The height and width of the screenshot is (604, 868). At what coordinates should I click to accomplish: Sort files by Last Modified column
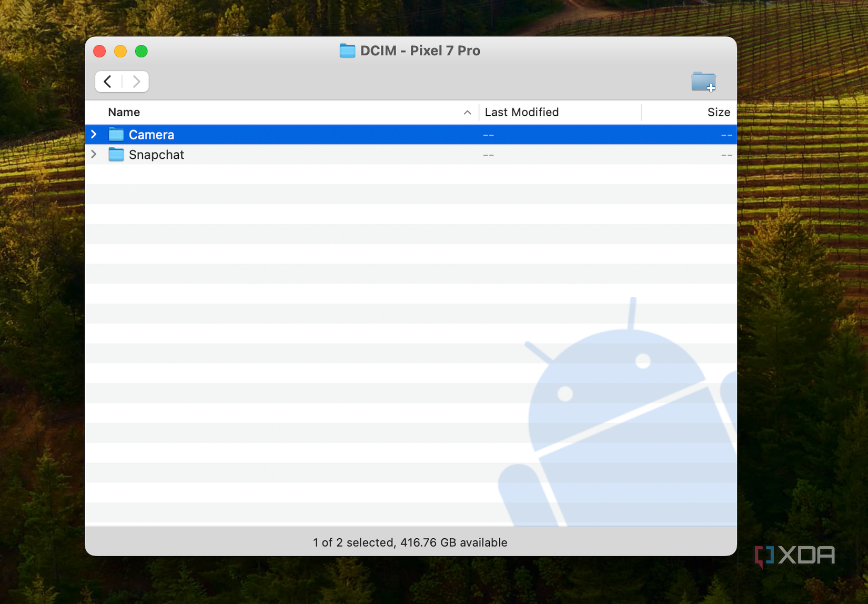(521, 112)
